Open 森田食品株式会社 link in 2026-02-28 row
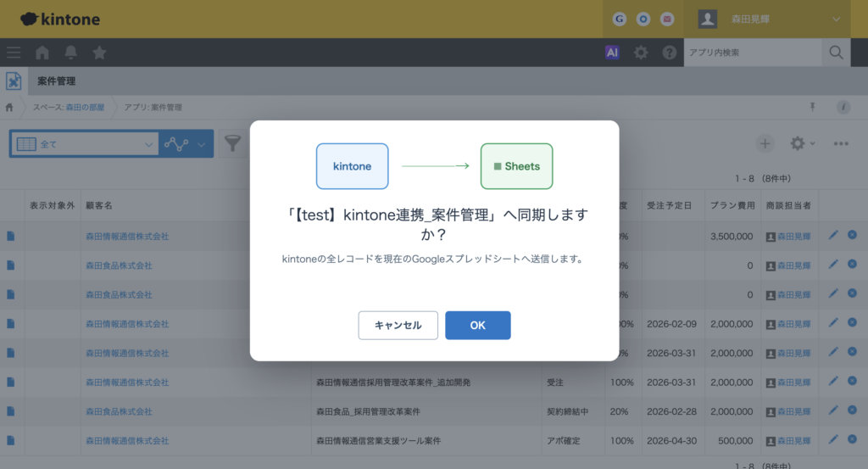The image size is (868, 469). [x=119, y=411]
